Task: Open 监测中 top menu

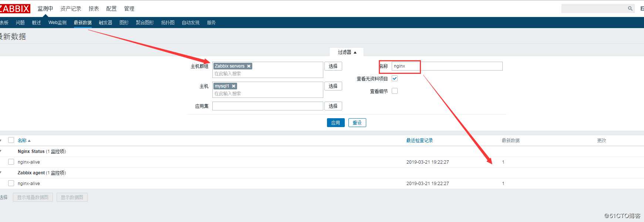Action: pos(45,8)
